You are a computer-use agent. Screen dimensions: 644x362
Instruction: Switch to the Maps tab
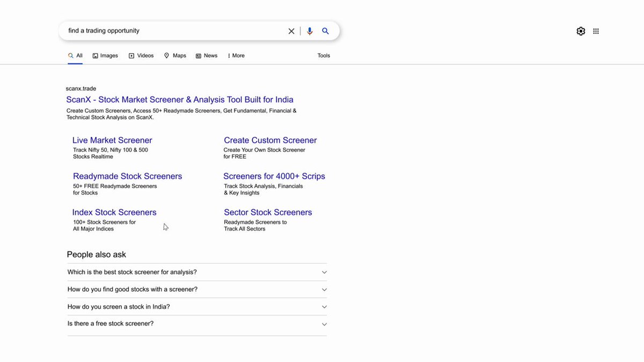(175, 56)
